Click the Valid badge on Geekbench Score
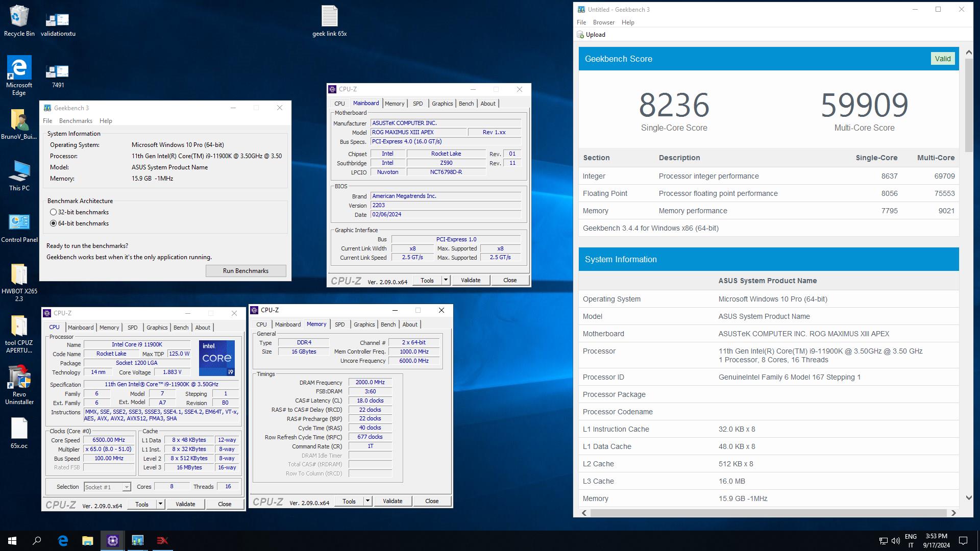Viewport: 980px width, 551px height. [942, 59]
